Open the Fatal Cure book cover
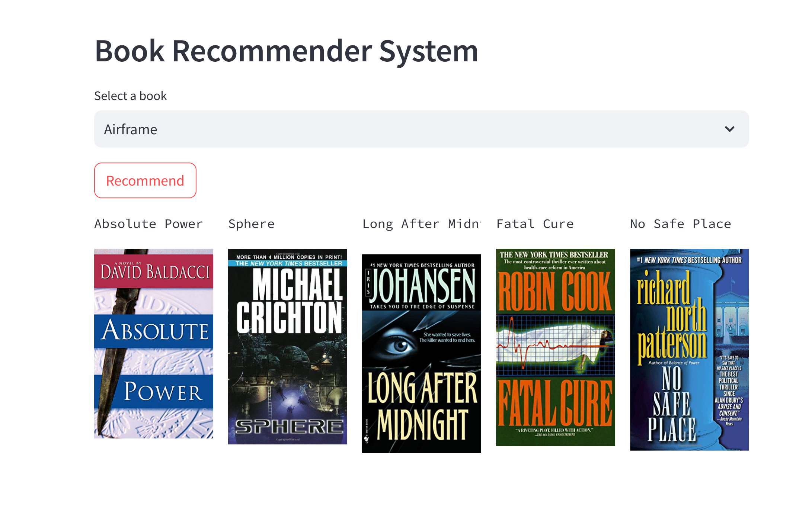812x508 pixels. [x=556, y=347]
